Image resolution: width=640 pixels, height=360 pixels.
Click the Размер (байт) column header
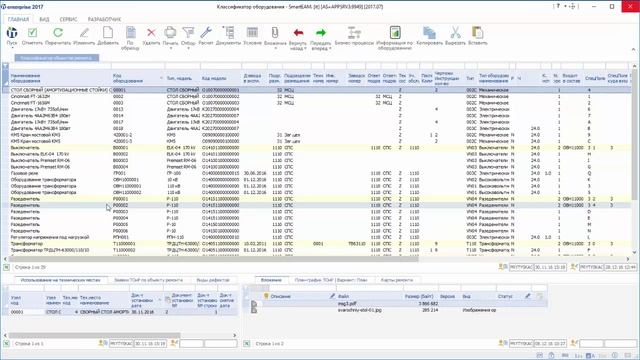[419, 296]
